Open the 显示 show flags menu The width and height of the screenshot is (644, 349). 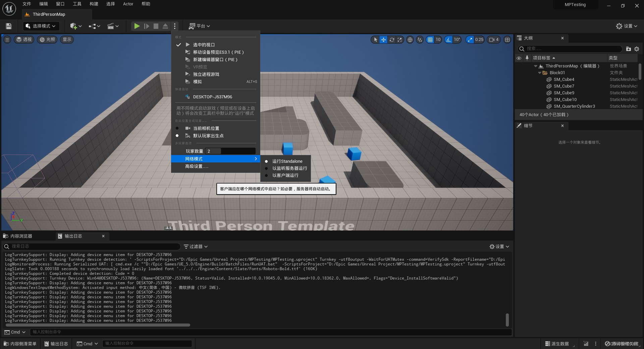point(67,40)
